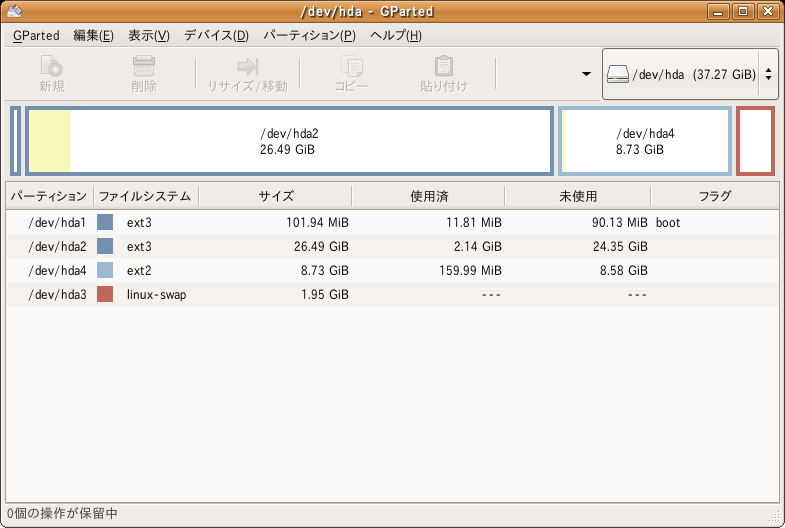Screen dimensions: 785x528
Task: Click the 90.13 MiB unused cell
Action: tap(619, 222)
